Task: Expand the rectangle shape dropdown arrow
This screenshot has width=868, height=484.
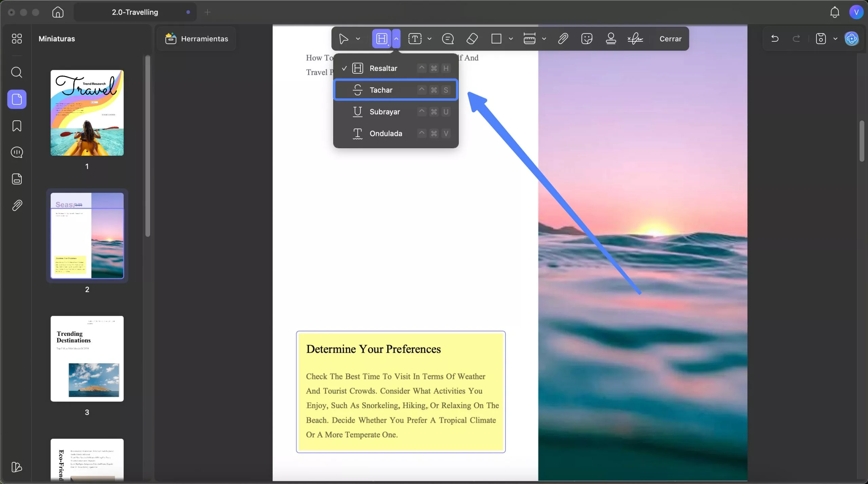Action: 511,39
